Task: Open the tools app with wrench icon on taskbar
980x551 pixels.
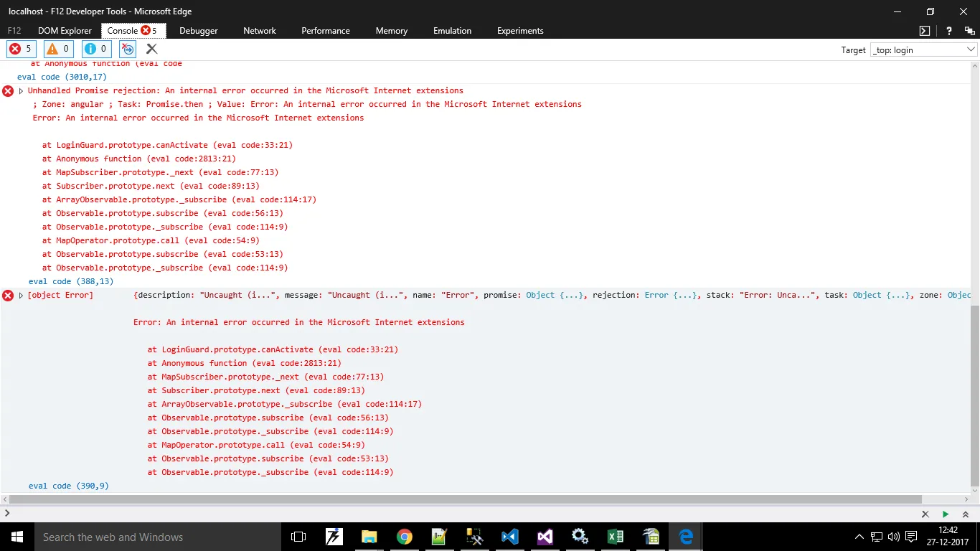Action: 475,537
